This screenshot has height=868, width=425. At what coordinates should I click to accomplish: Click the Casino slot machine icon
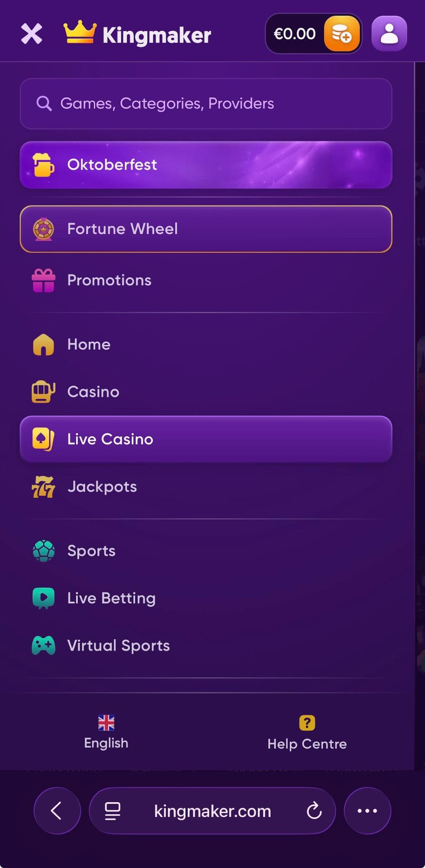click(x=43, y=392)
